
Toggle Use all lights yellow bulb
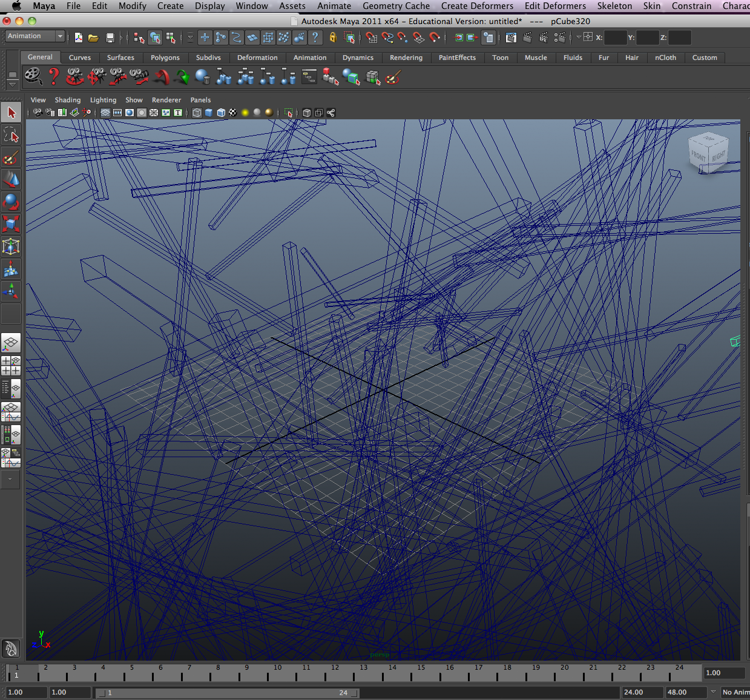pyautogui.click(x=245, y=113)
